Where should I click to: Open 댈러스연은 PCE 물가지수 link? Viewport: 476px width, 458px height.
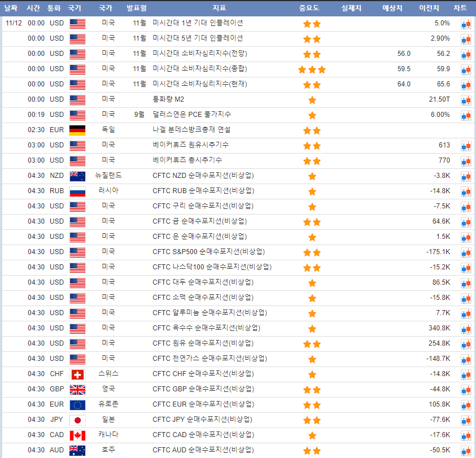click(191, 115)
